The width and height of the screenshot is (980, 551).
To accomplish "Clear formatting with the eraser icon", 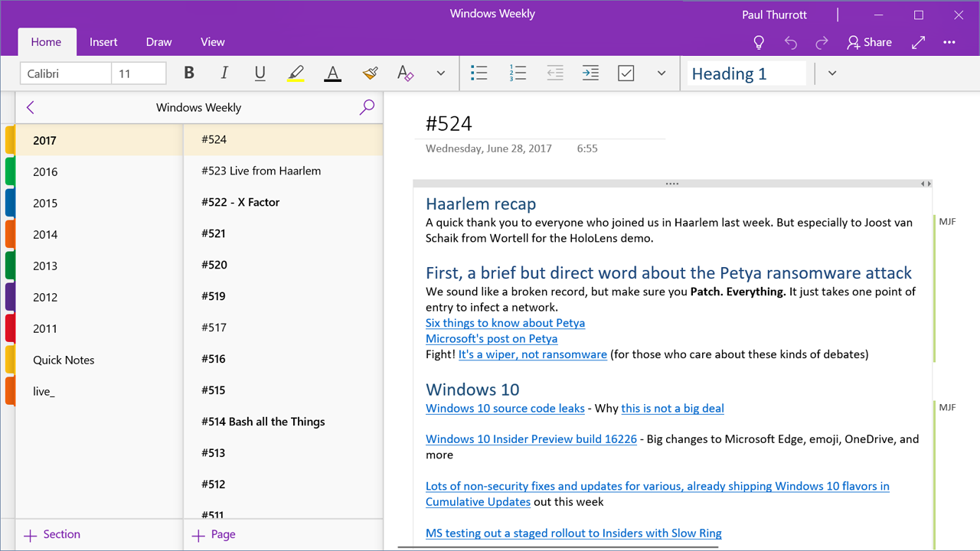I will [x=405, y=73].
